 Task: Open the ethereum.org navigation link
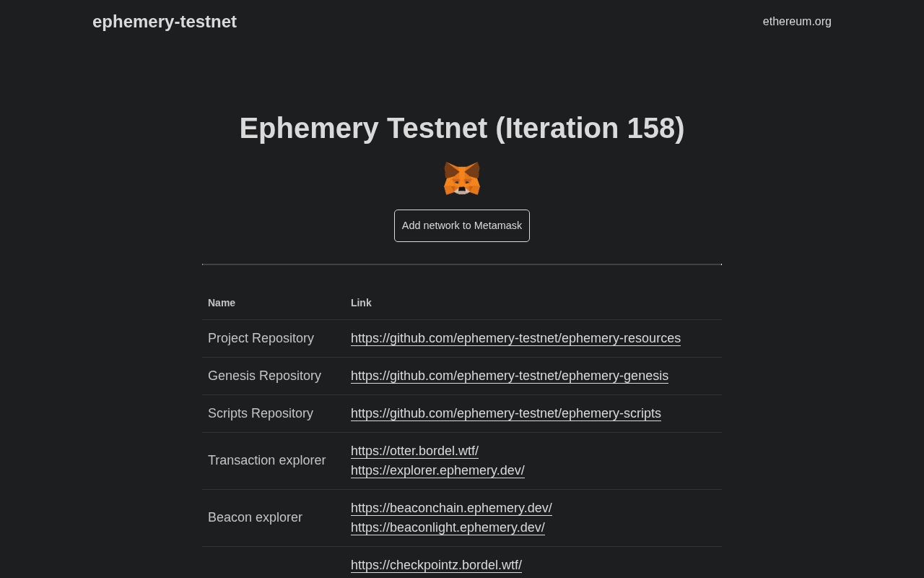[797, 22]
